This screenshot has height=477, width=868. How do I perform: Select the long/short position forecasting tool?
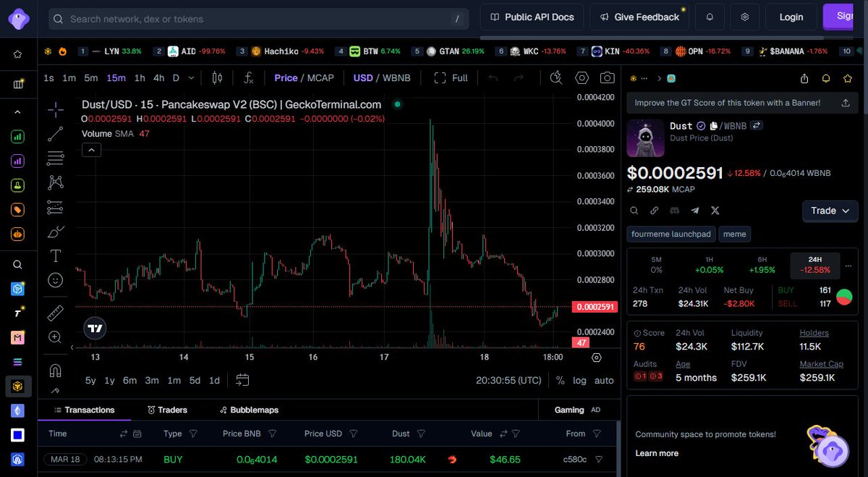(56, 207)
